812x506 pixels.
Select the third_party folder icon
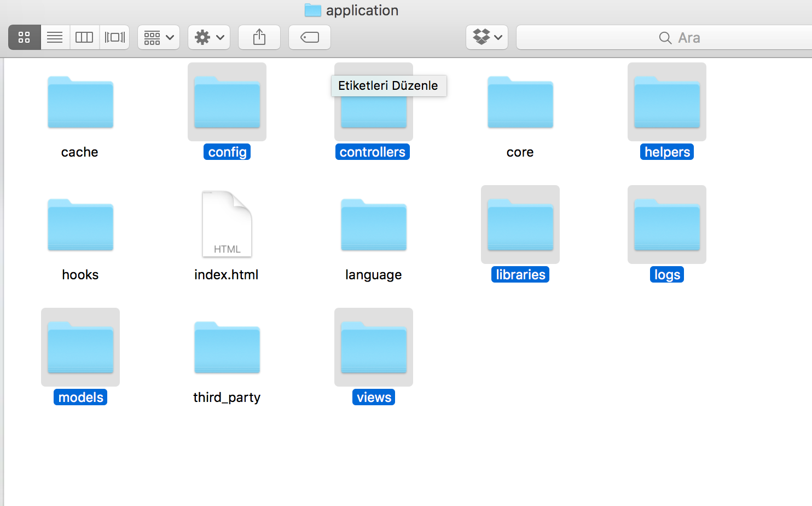[x=227, y=348]
